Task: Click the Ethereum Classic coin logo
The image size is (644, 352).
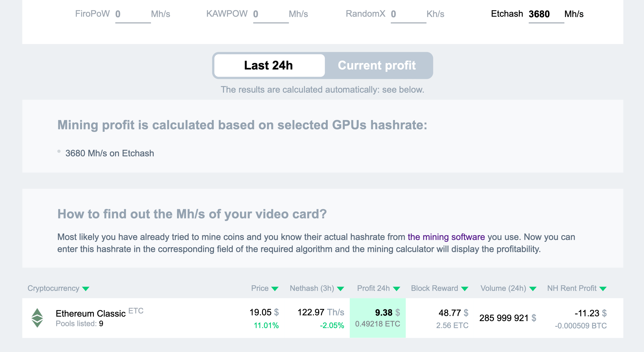Action: coord(37,318)
